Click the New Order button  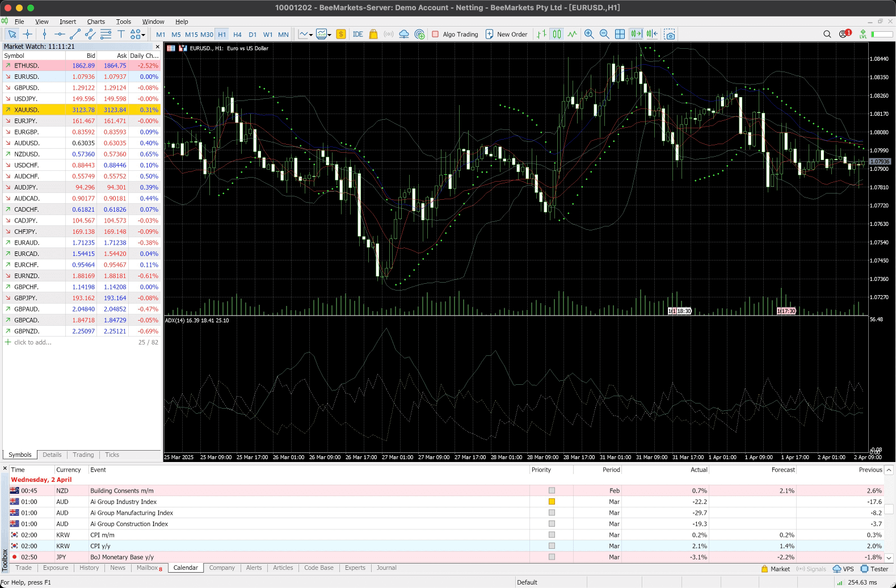tap(506, 34)
